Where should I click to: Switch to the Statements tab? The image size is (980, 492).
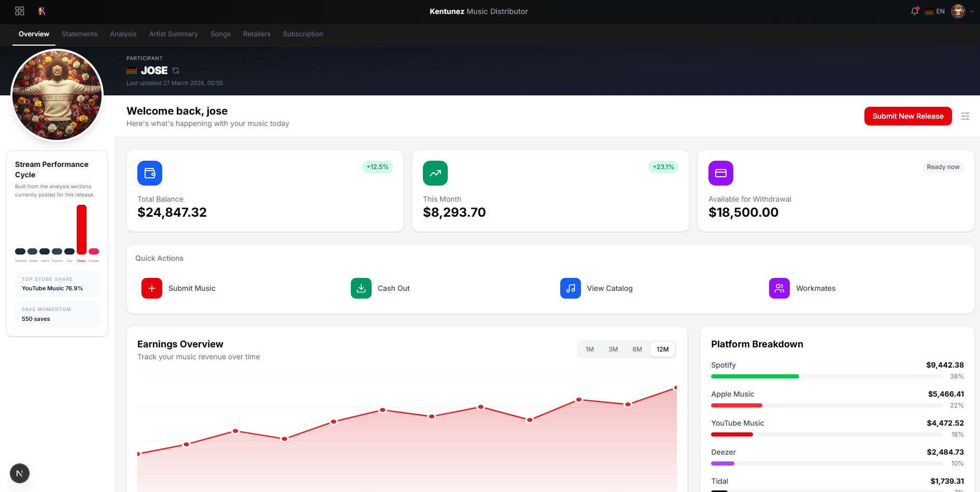(79, 34)
